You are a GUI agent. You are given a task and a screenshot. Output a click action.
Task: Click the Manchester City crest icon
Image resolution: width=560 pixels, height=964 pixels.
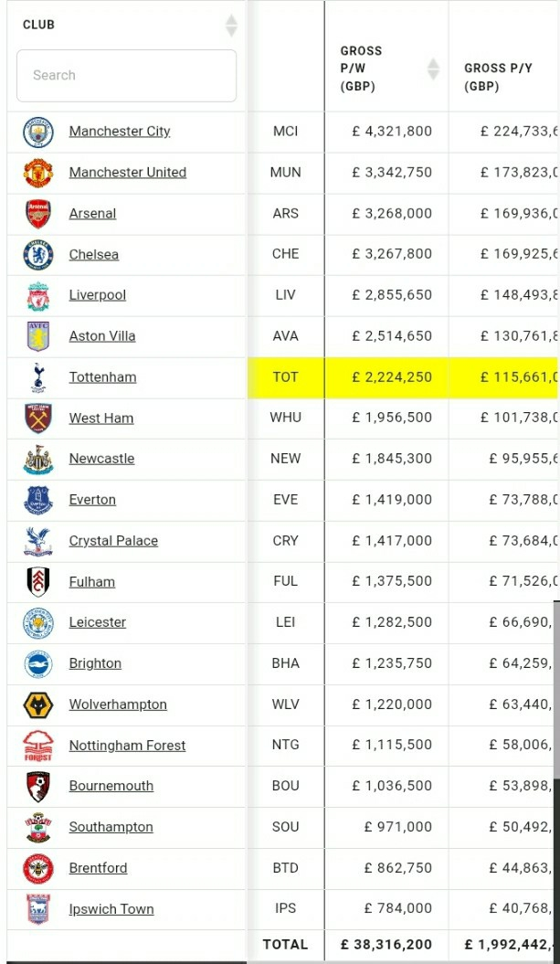(x=38, y=132)
